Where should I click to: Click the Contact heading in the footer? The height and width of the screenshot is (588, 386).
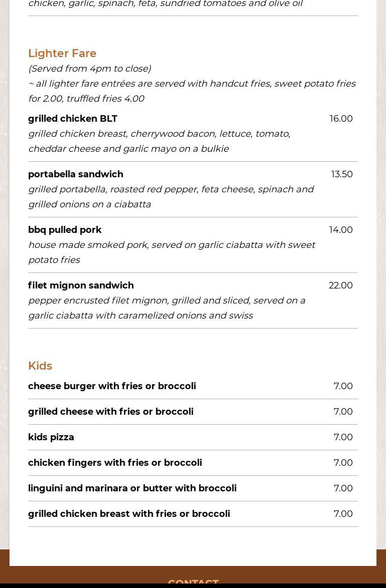coord(193,583)
